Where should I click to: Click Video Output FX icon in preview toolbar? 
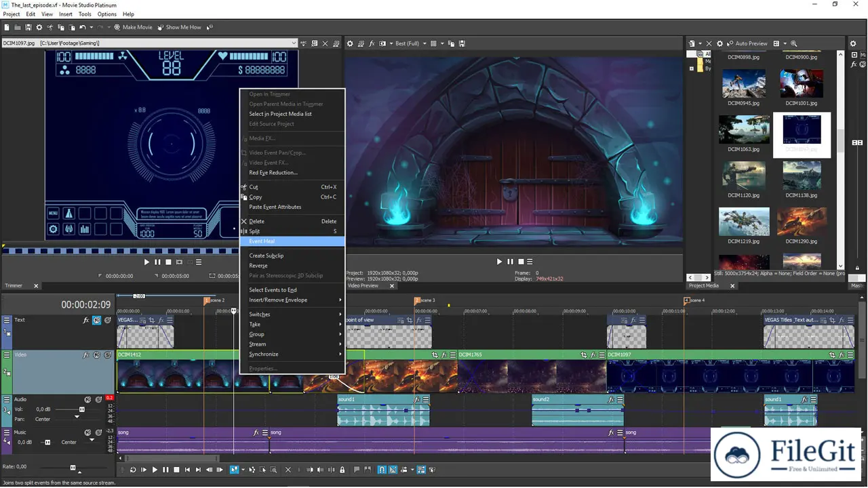[372, 43]
